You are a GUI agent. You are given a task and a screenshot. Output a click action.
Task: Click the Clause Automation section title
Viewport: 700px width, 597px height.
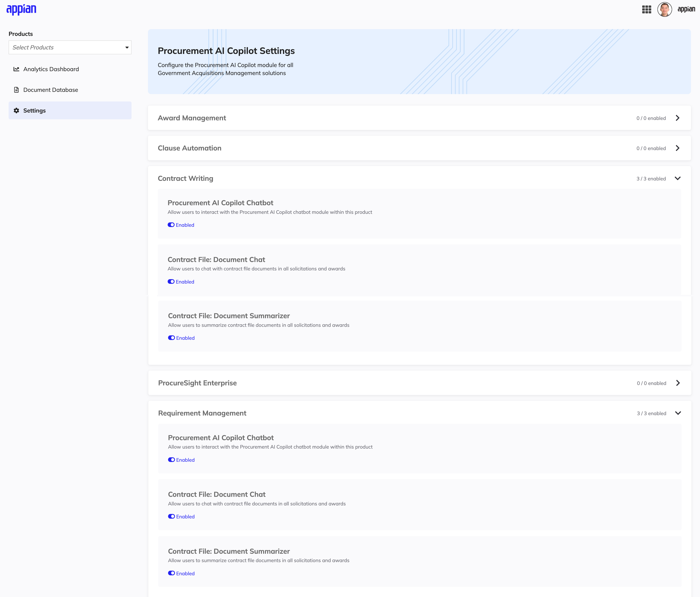click(190, 148)
